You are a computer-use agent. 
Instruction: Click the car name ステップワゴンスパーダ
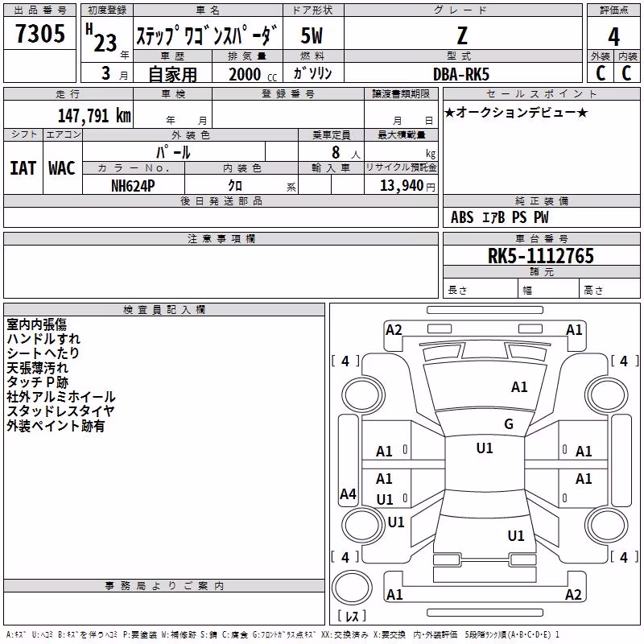coord(208,35)
